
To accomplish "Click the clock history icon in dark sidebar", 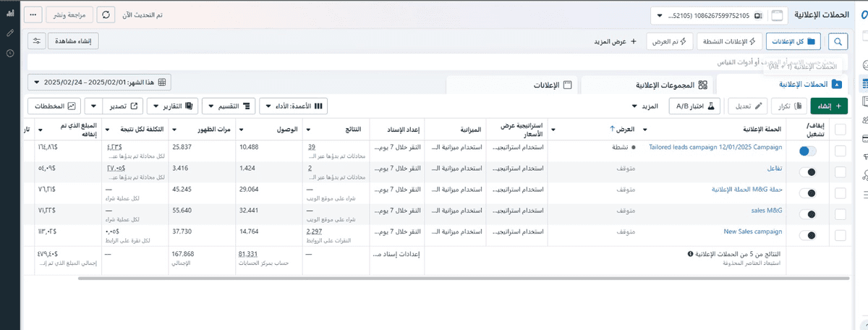I will (x=10, y=53).
